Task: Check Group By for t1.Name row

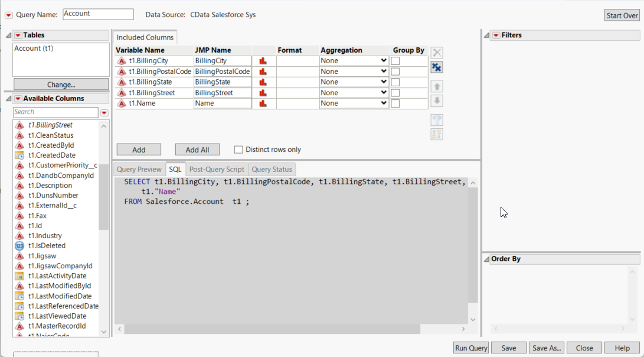Action: 394,103
